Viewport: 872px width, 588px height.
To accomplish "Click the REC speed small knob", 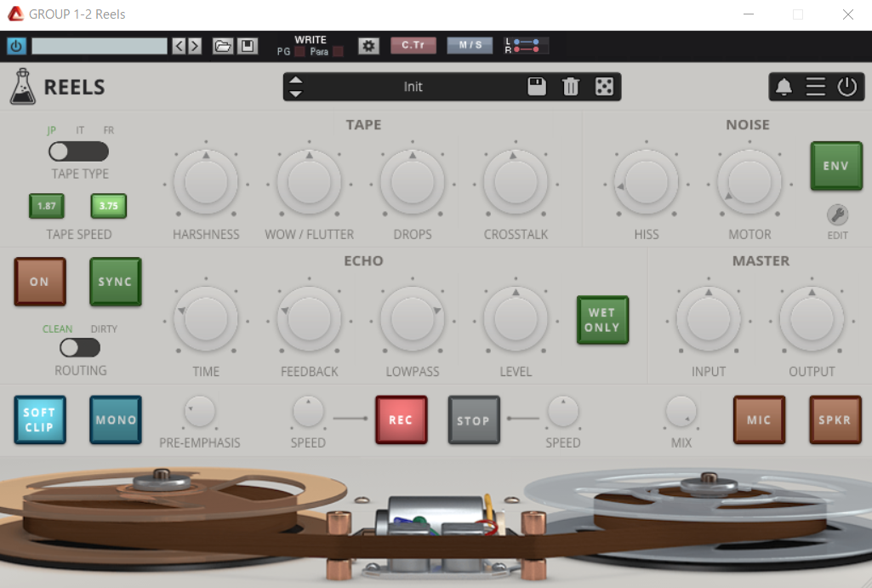I will [x=308, y=412].
